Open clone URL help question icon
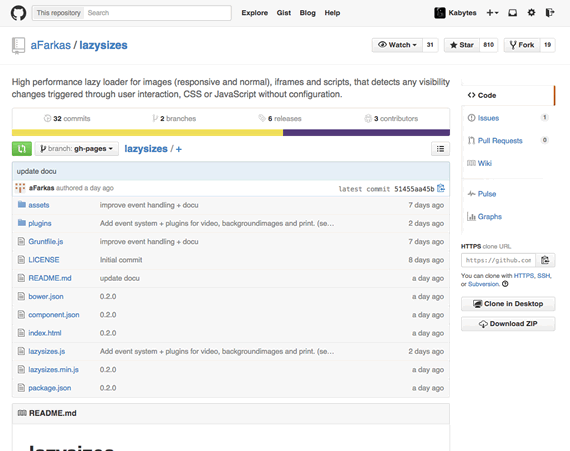Screen dimensions: 570x451 505,284
